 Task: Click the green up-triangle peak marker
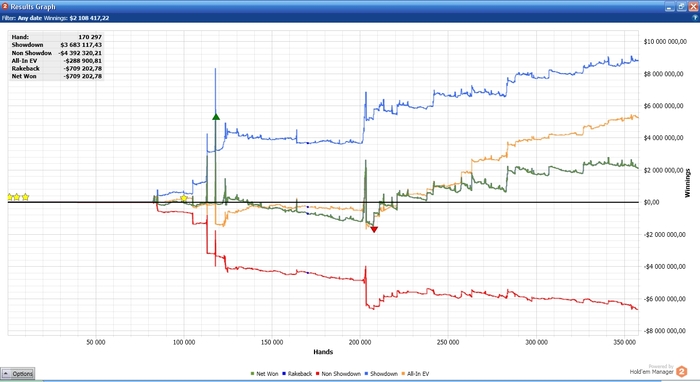tap(216, 117)
